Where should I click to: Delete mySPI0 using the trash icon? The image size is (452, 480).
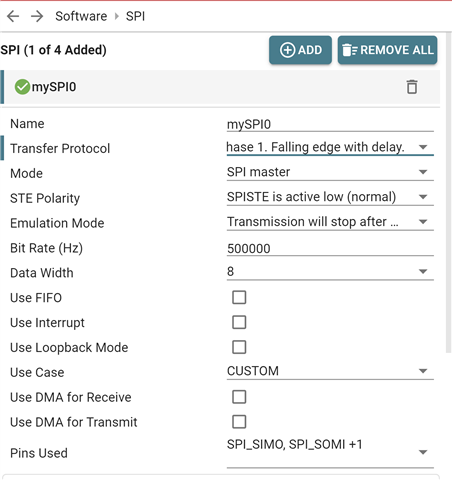(x=412, y=87)
